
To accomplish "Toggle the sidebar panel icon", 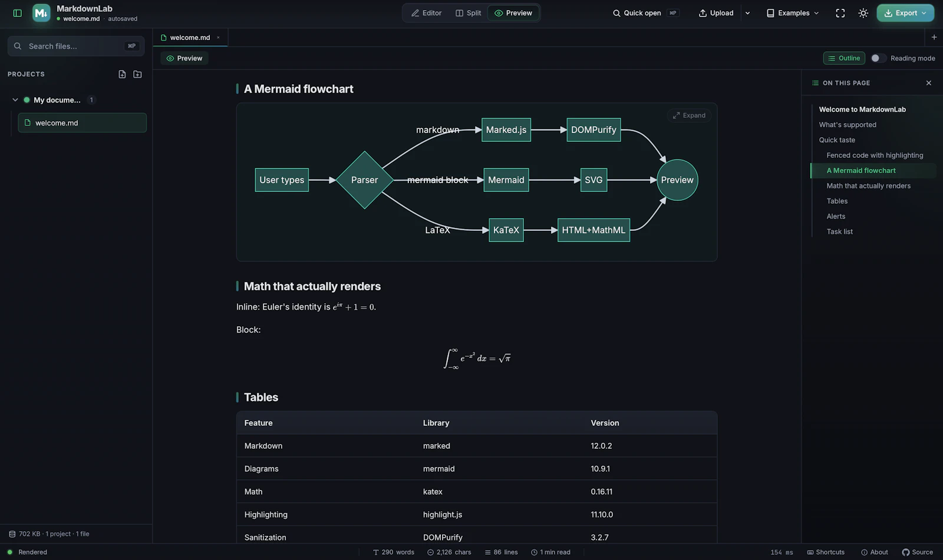I will point(18,13).
